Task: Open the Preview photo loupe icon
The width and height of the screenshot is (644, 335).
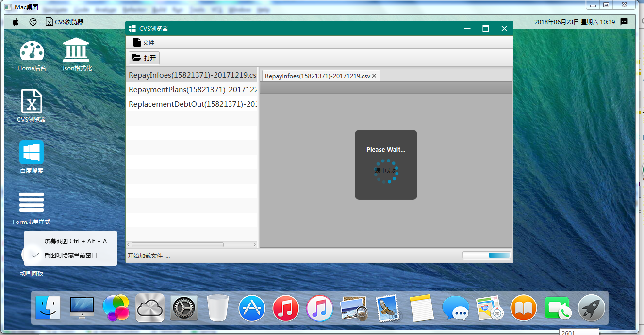Action: [354, 309]
